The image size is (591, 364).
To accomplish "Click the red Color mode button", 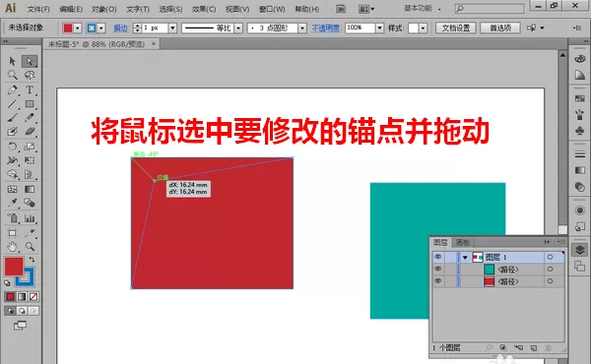I will 10,297.
